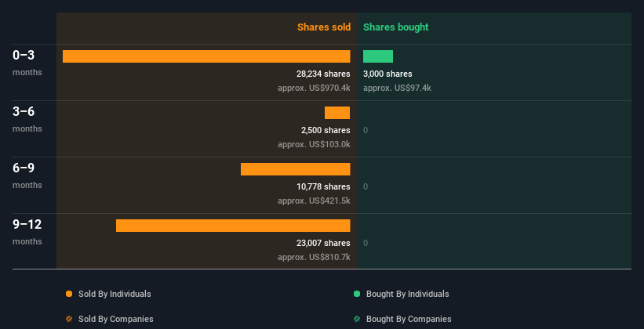Click the 10,778 shares value

323,186
